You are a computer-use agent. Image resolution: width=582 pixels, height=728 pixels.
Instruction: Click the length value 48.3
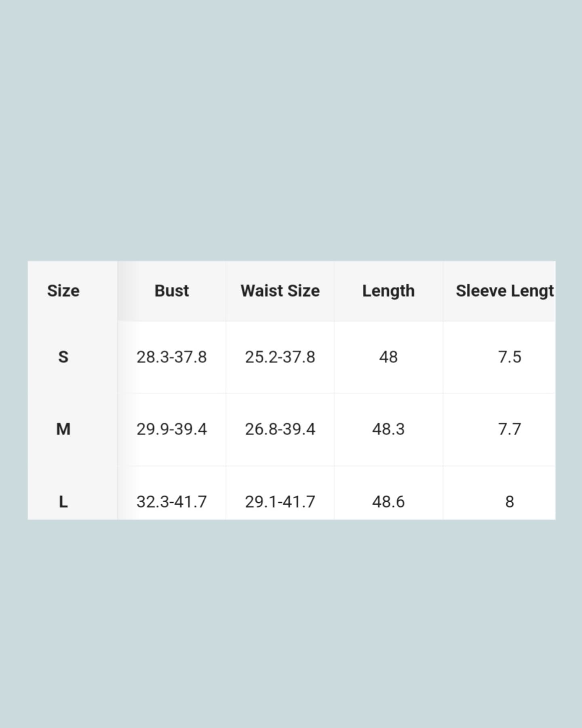click(x=388, y=429)
